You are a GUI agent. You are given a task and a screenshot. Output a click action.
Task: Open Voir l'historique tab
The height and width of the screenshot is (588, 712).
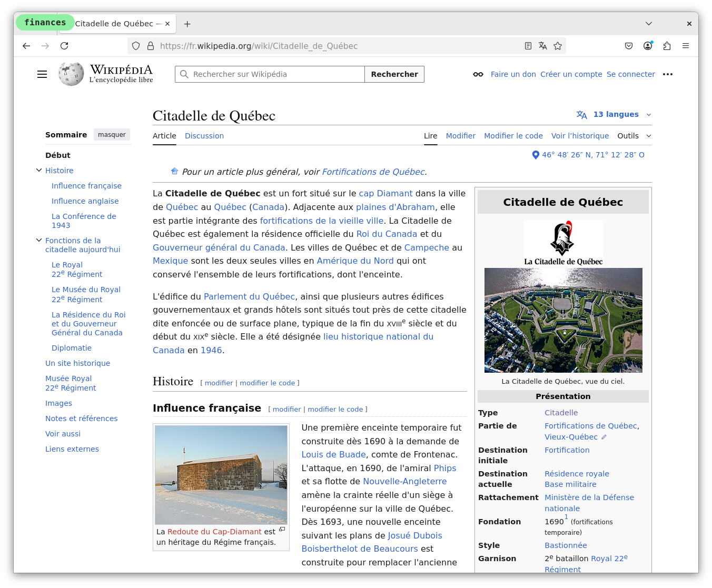[580, 136]
